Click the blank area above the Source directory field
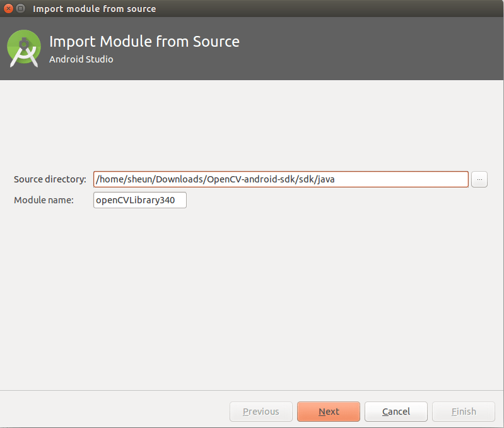This screenshot has width=504, height=428. [x=252, y=126]
